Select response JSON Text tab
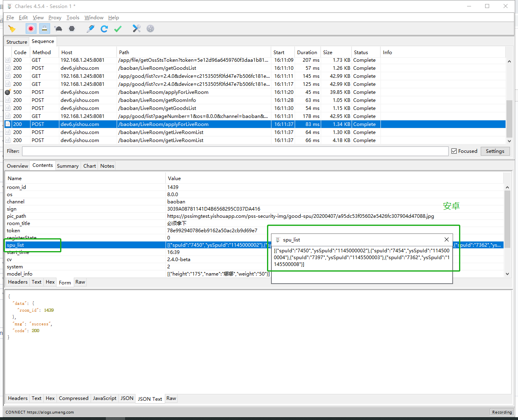 pyautogui.click(x=150, y=399)
